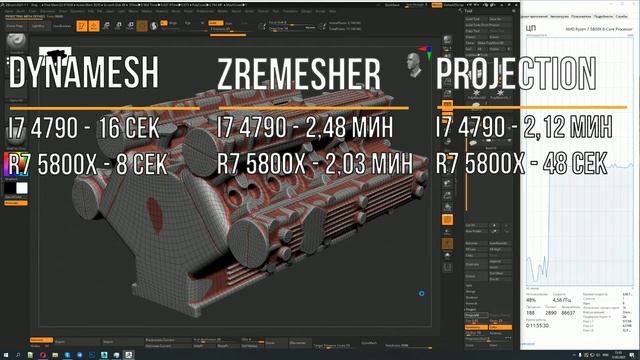640x360 pixels.
Task: Activate the orange Edit mode button
Action: point(82,26)
